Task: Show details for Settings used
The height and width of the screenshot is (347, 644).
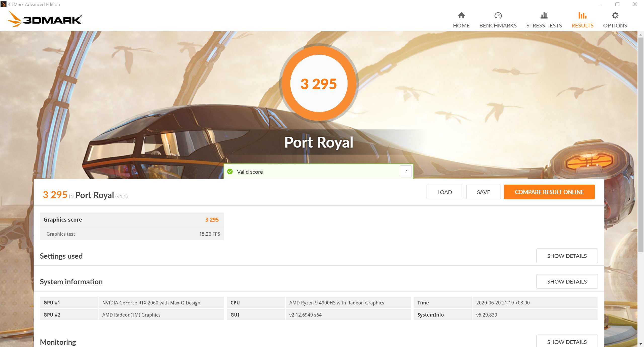Action: click(567, 256)
